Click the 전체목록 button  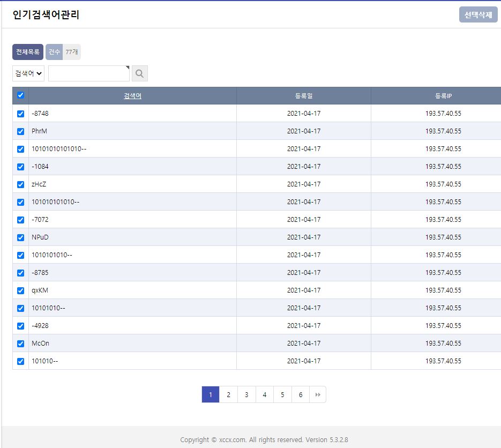click(28, 52)
